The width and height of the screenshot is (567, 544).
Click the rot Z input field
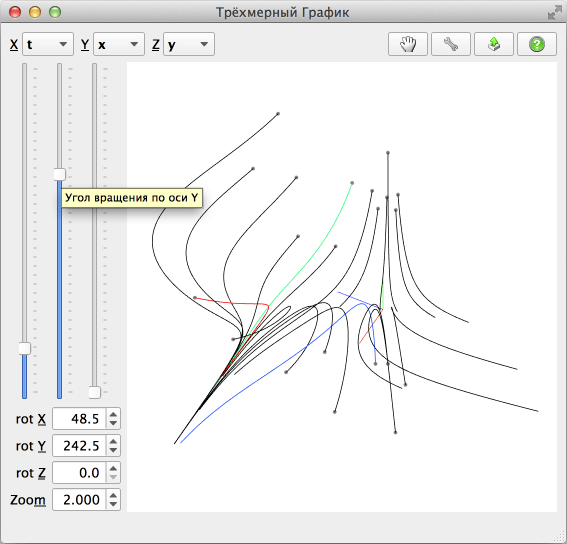tap(80, 472)
